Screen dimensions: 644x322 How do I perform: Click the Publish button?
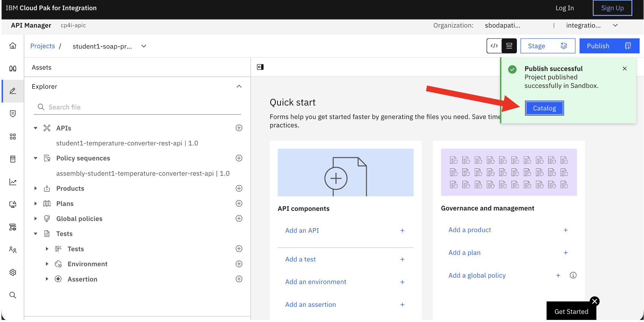coord(609,46)
